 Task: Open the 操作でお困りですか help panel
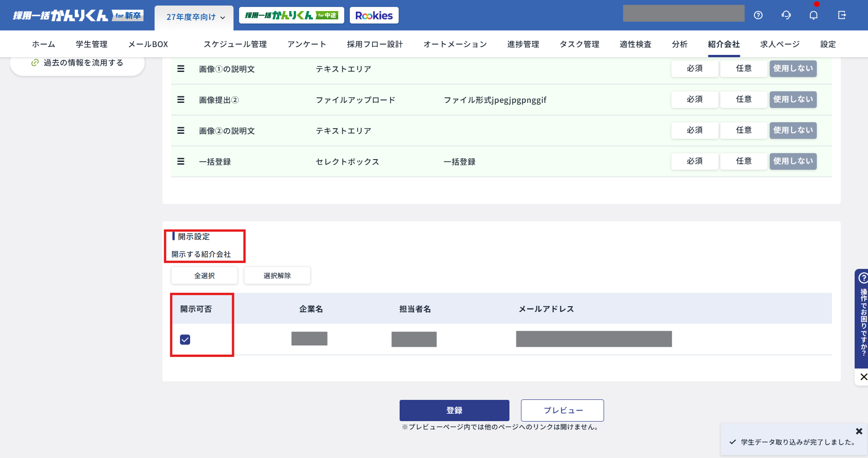[862, 318]
